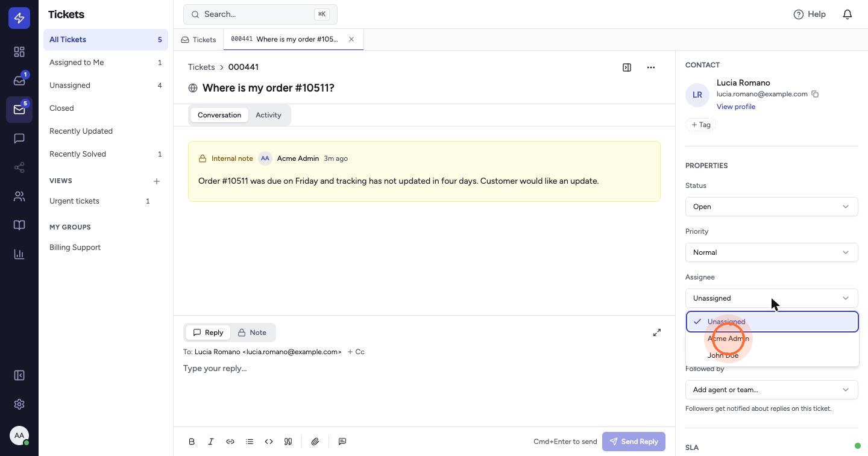868x456 pixels.
Task: Add a tag to the contact
Action: point(700,125)
